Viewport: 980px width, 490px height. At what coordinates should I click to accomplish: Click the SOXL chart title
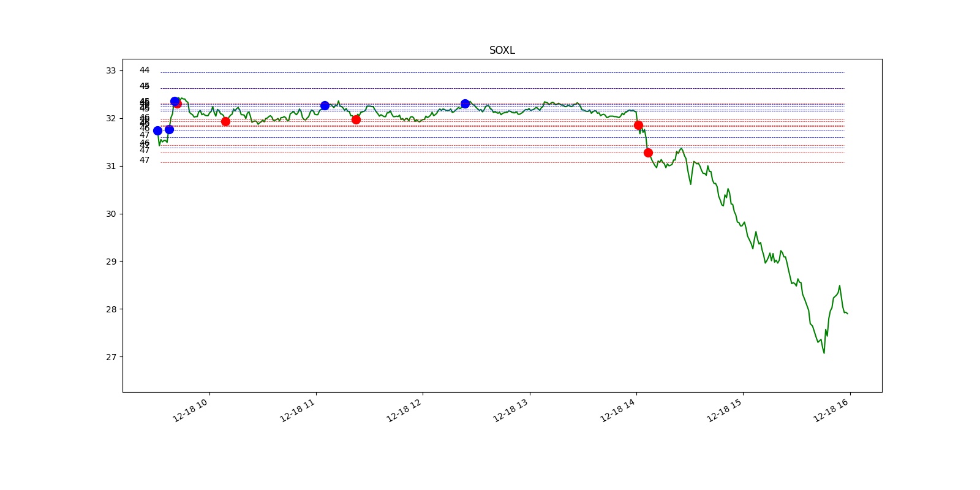coord(502,50)
